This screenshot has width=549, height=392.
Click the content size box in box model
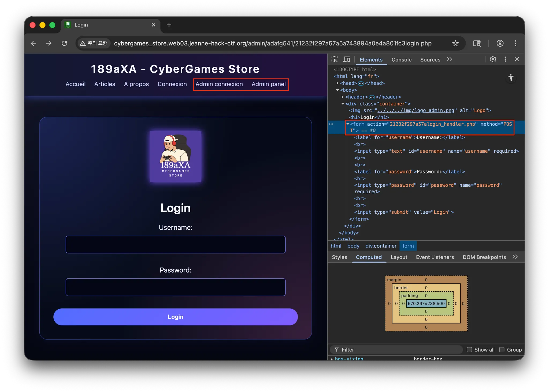[426, 303]
